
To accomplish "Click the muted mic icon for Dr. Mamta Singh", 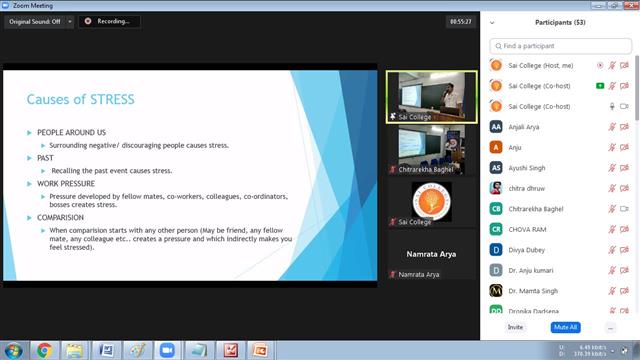I will (x=612, y=291).
